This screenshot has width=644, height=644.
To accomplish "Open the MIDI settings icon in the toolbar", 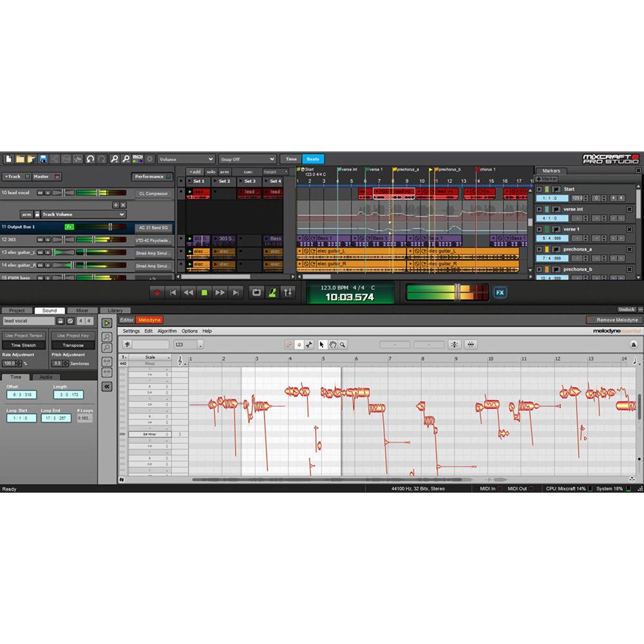I will (138, 158).
